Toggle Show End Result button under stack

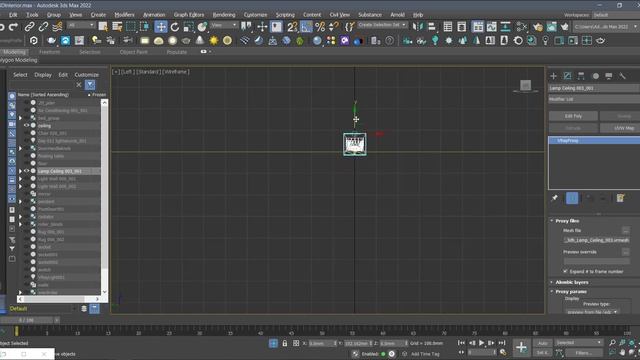click(x=572, y=198)
